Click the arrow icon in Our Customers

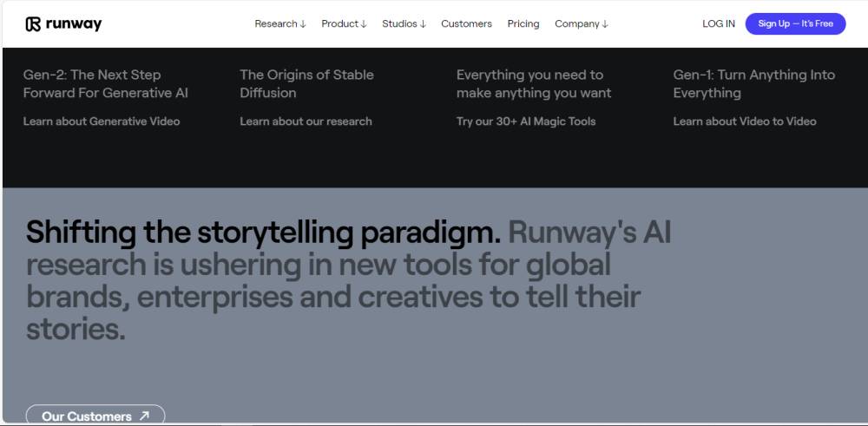[x=144, y=416]
